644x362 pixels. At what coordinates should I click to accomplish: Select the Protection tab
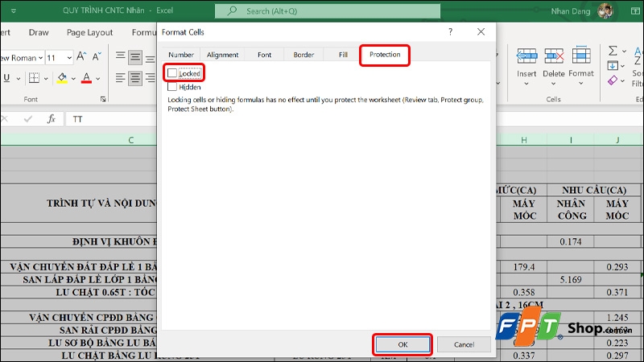point(385,55)
